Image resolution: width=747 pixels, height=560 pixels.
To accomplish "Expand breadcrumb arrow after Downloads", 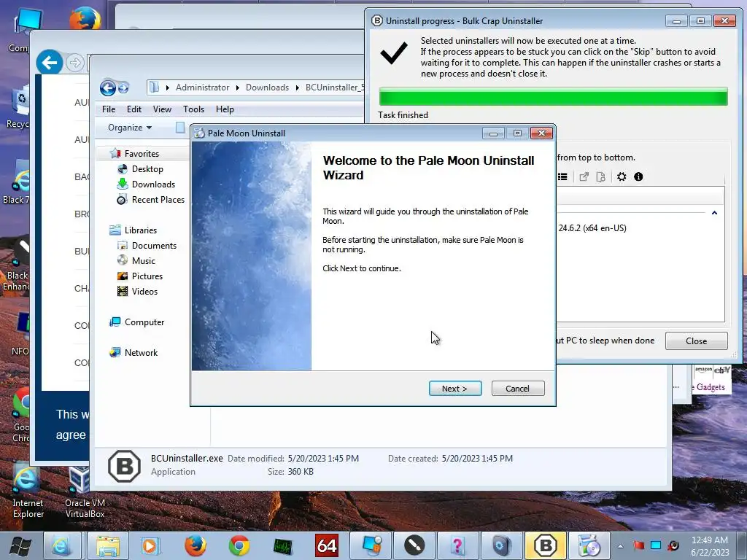I will pos(298,87).
